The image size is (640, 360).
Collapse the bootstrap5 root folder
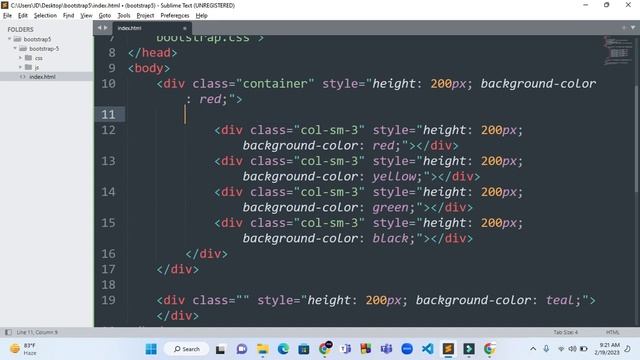[x=9, y=39]
